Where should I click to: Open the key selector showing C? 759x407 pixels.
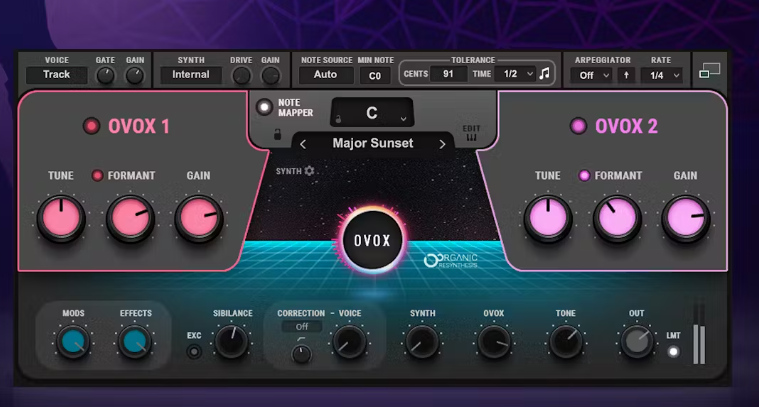pyautogui.click(x=372, y=113)
